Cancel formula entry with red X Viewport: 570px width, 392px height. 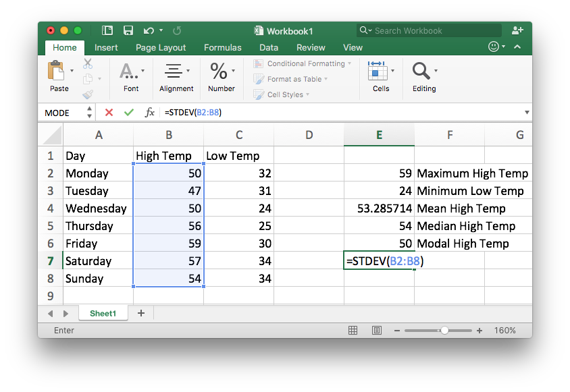(x=109, y=113)
